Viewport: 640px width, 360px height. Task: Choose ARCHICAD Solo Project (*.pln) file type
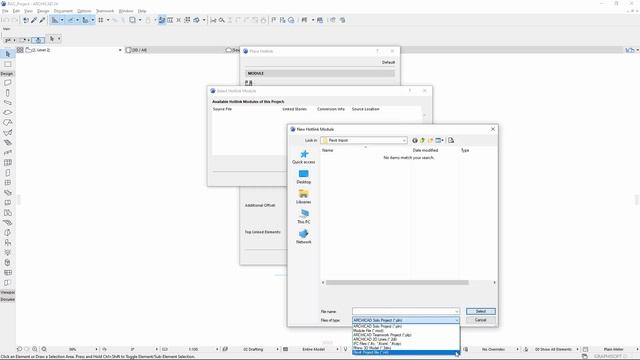(406, 326)
